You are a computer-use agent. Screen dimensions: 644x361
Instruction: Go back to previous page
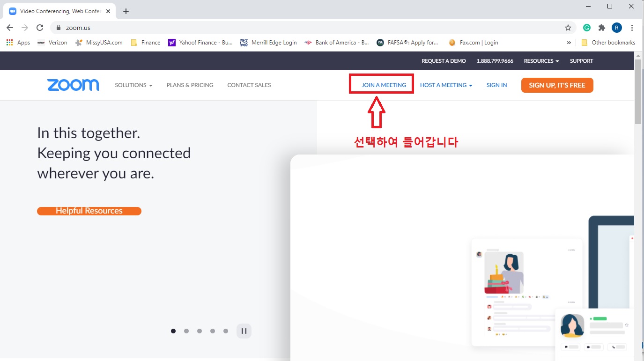[10, 28]
